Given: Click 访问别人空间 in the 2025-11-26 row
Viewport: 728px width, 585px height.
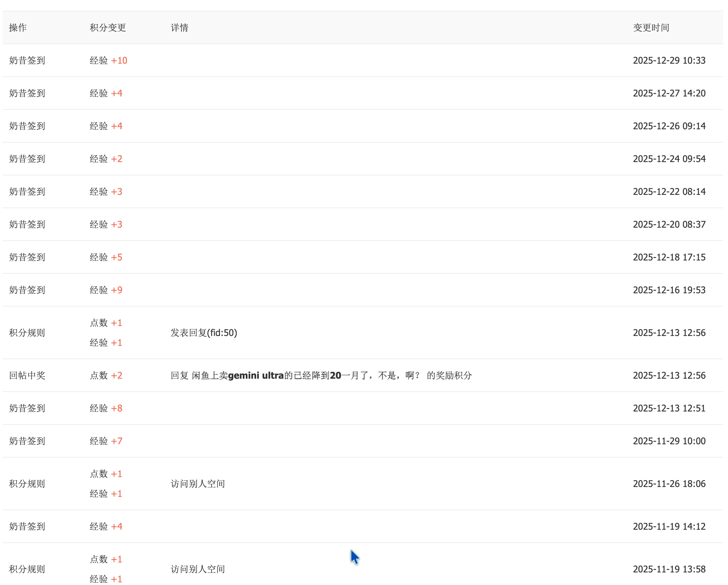Looking at the screenshot, I should click(197, 484).
